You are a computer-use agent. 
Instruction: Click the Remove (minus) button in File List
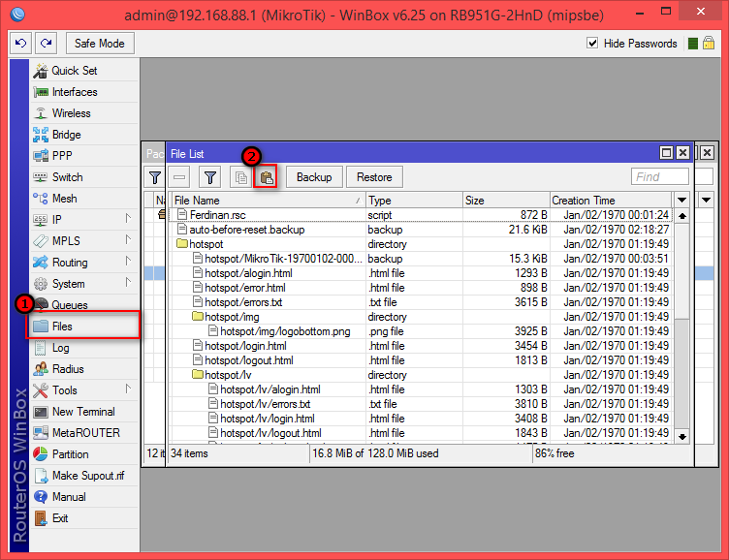[x=179, y=177]
